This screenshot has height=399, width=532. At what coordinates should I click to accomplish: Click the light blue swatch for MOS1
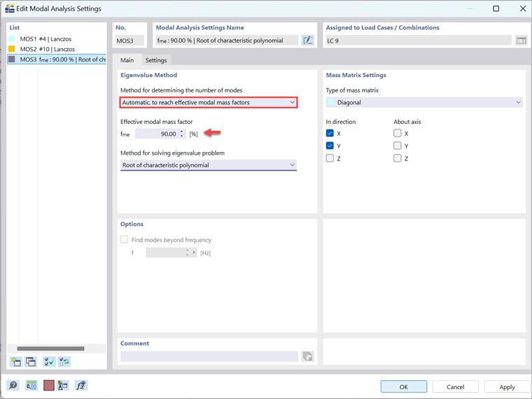point(12,39)
